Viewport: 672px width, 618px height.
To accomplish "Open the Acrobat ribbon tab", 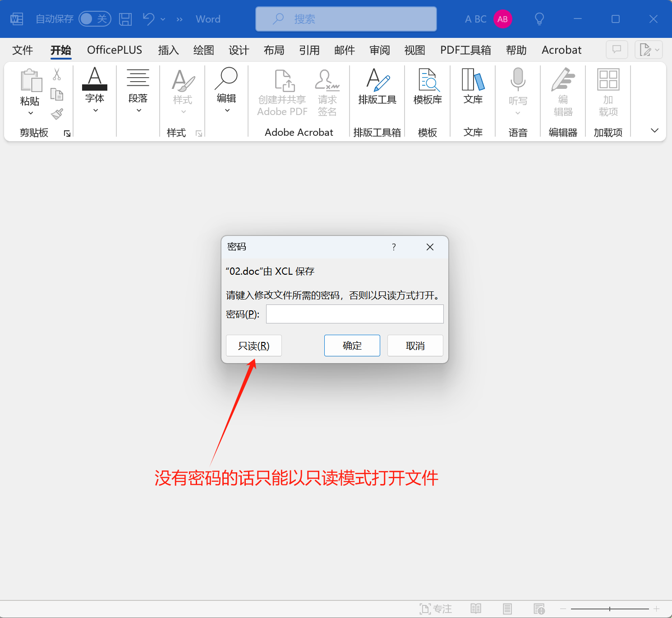I will point(561,50).
